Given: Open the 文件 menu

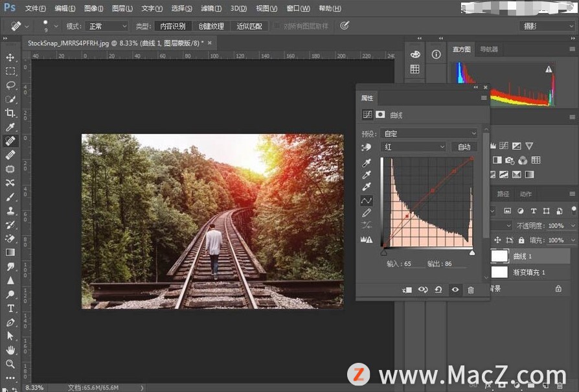Looking at the screenshot, I should tap(36, 8).
